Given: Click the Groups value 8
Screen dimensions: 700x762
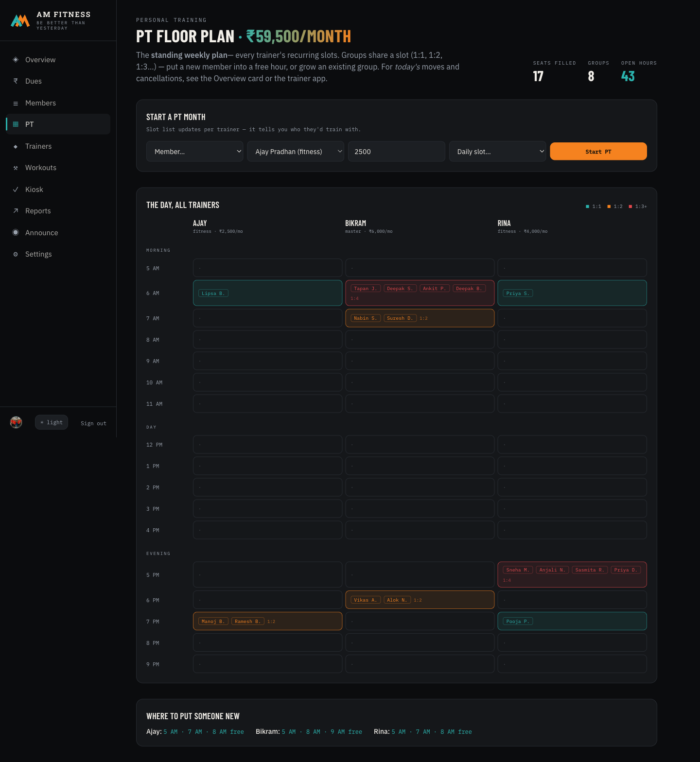Looking at the screenshot, I should pos(591,76).
